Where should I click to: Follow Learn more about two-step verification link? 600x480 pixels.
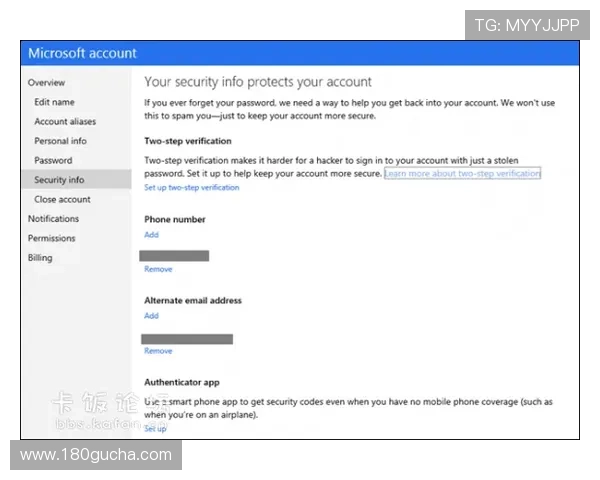462,174
